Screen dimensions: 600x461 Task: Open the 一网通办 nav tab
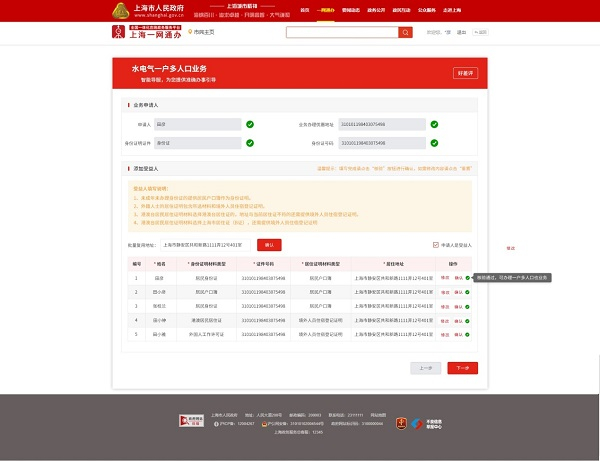[326, 10]
